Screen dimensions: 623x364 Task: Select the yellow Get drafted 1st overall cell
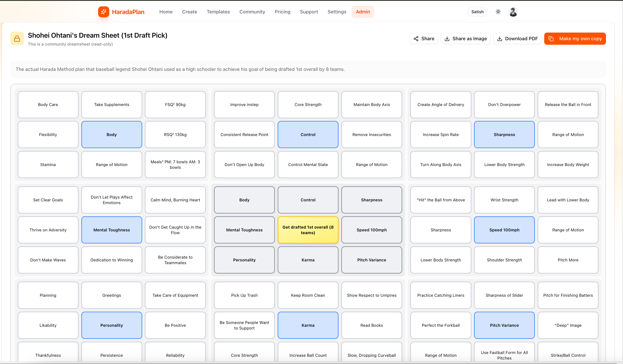(x=308, y=230)
